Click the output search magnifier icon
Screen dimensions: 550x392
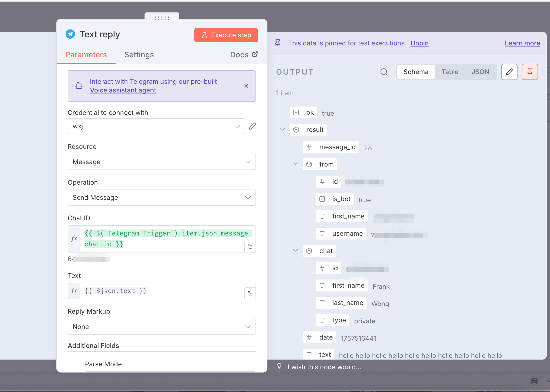[x=384, y=72]
